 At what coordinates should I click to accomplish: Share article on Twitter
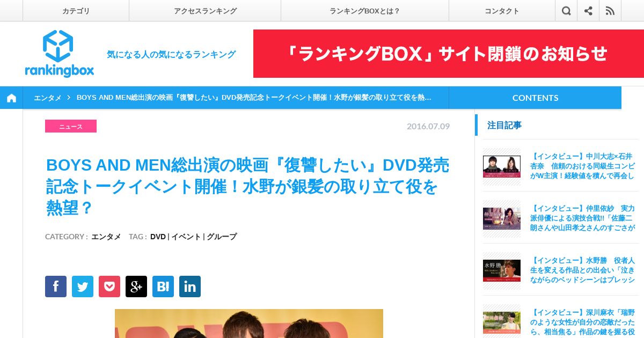coord(83,286)
